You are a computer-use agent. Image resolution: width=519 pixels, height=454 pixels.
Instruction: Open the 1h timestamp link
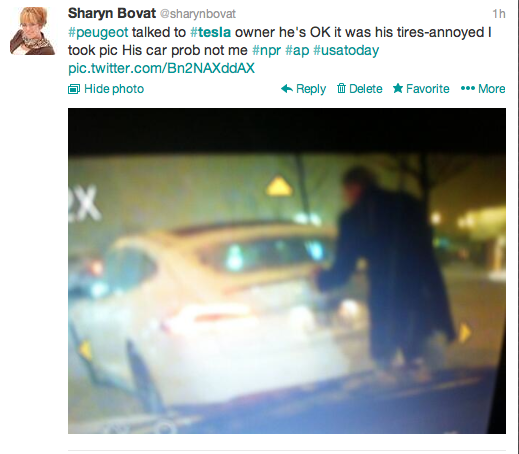tap(499, 14)
